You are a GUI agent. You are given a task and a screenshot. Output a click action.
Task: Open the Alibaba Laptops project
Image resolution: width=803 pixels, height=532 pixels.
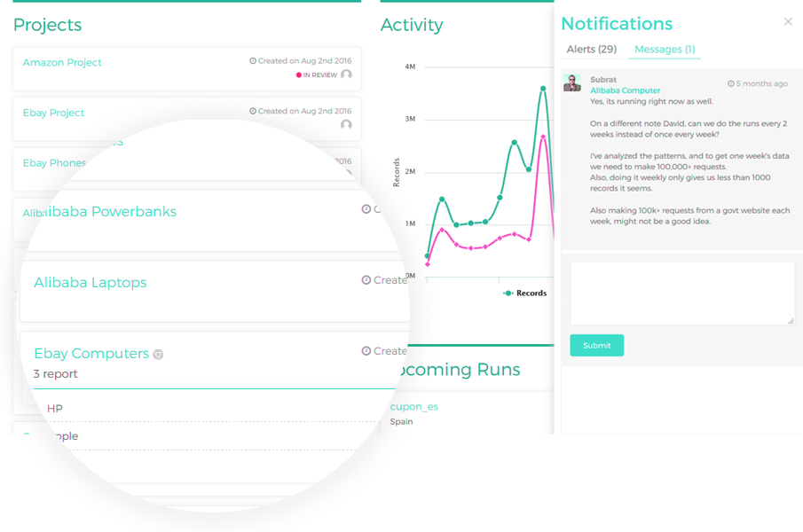pyautogui.click(x=91, y=282)
